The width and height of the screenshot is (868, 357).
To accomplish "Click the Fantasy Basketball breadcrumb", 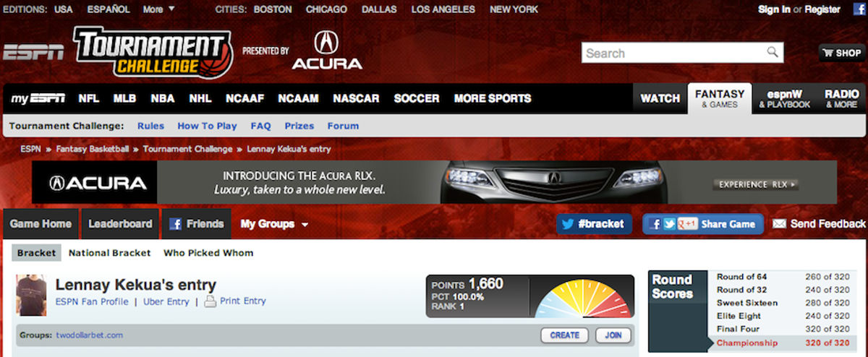I will (93, 149).
